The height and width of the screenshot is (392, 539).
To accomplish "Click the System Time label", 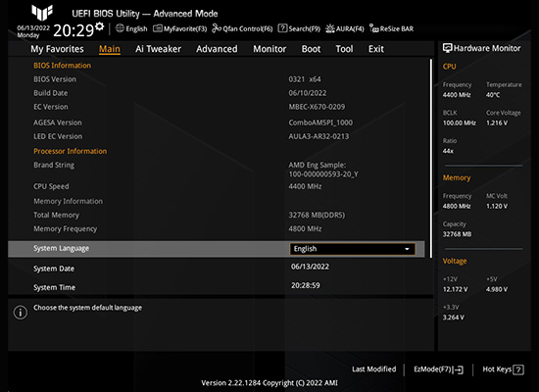I will pos(54,287).
